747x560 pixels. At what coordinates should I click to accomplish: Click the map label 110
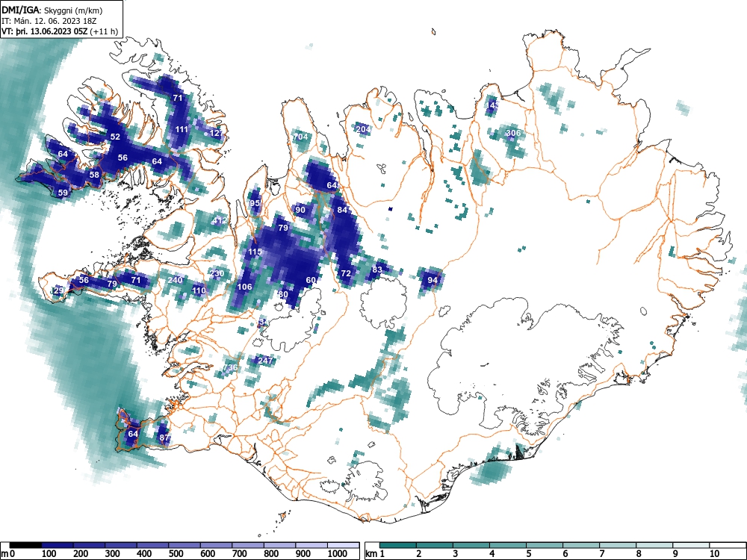point(199,290)
